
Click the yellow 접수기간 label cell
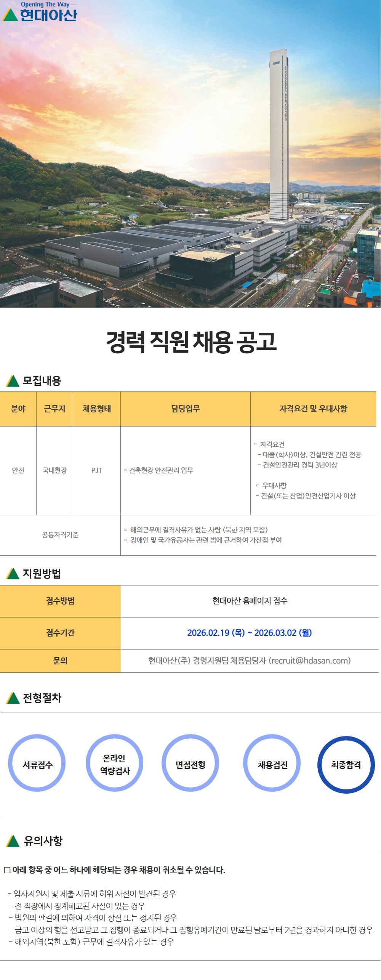pos(60,633)
